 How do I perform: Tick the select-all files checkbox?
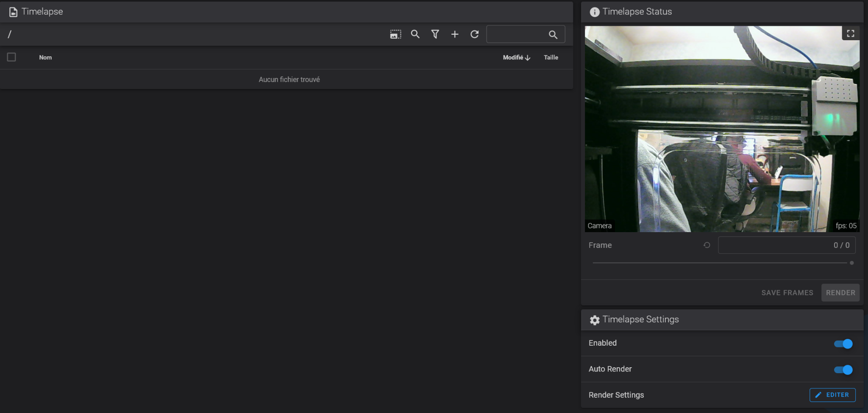(11, 57)
